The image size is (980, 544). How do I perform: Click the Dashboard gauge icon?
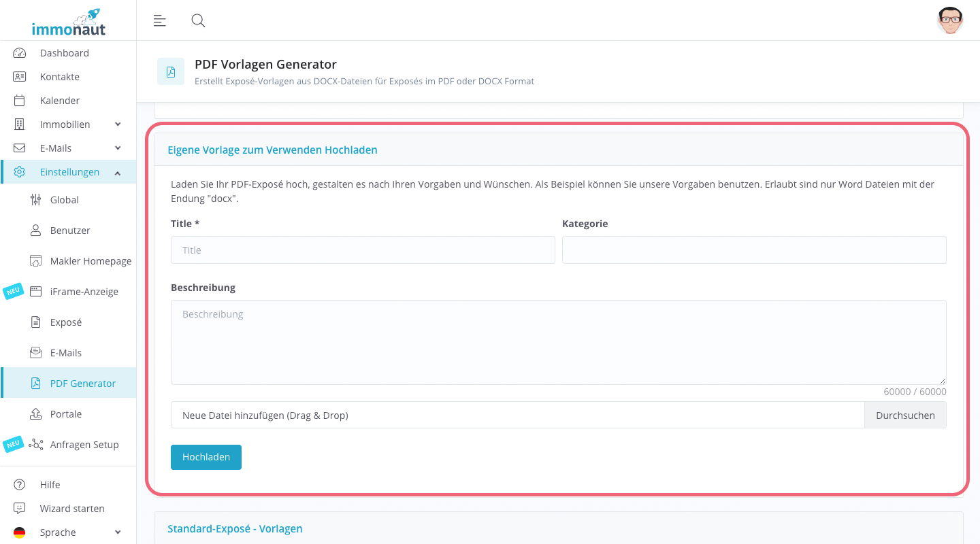pyautogui.click(x=19, y=53)
